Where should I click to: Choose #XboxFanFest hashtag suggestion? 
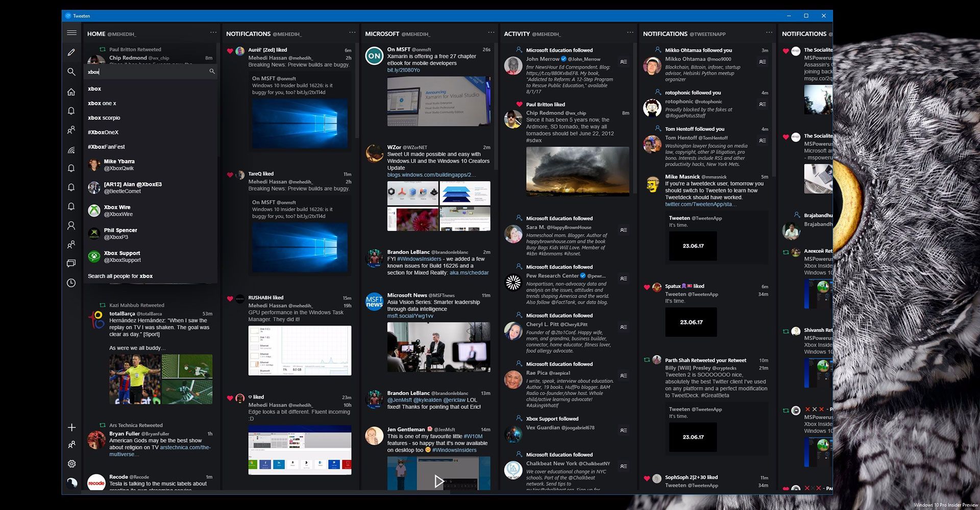click(151, 147)
